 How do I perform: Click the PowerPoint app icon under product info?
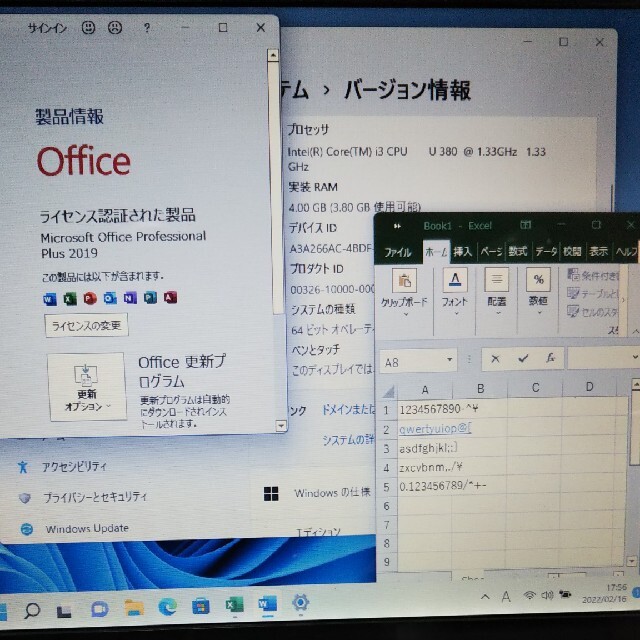(90, 298)
